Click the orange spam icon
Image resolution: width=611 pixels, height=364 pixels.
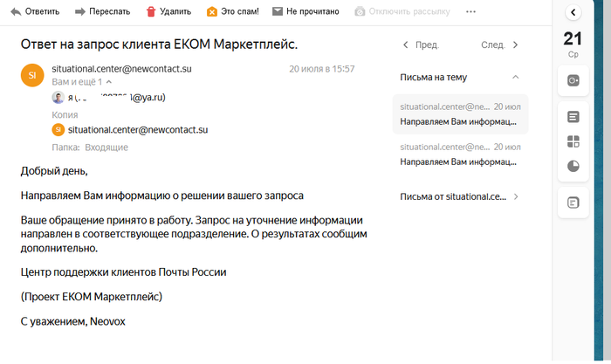[x=211, y=11]
